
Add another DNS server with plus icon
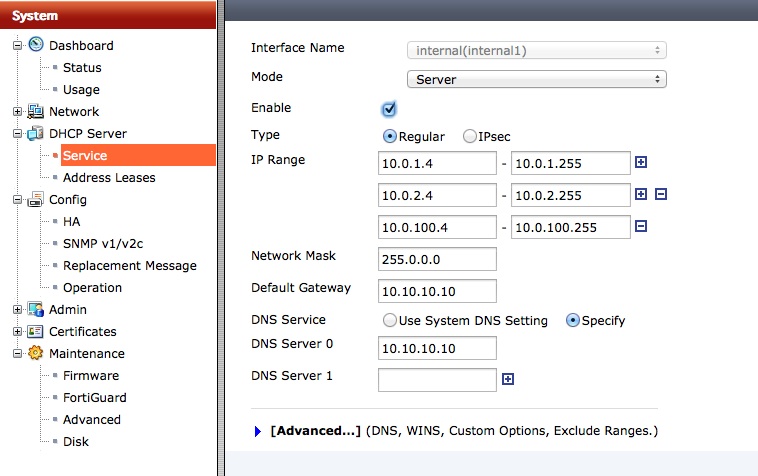(x=508, y=379)
